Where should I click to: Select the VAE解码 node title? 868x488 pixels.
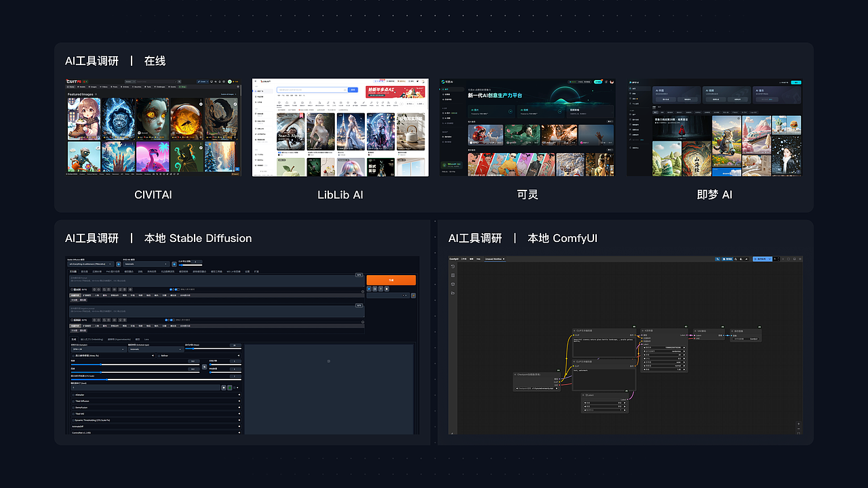click(702, 331)
